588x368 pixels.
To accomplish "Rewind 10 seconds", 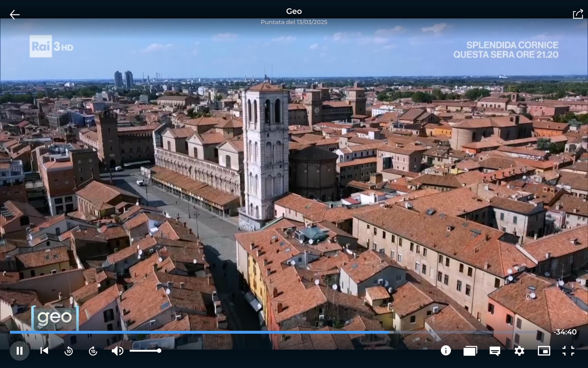I will 69,351.
